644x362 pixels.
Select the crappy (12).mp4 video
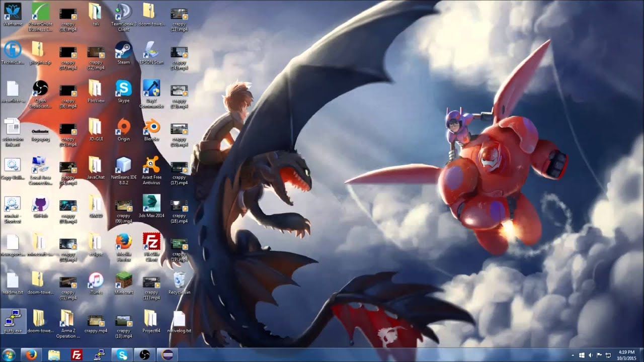[x=96, y=58]
